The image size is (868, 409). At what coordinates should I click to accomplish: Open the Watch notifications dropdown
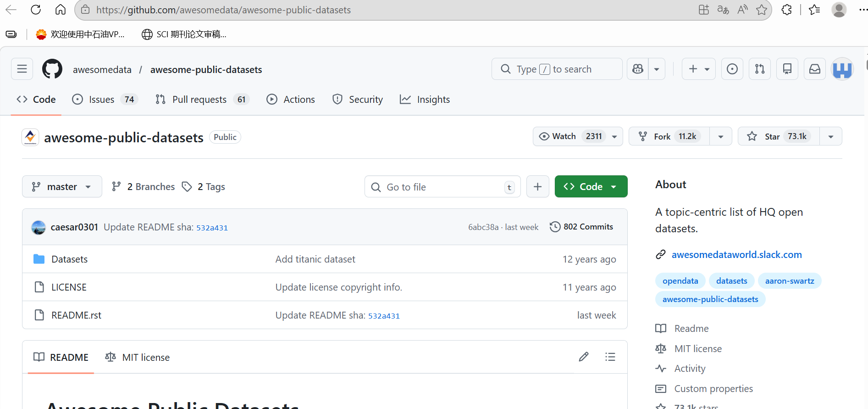pyautogui.click(x=578, y=136)
